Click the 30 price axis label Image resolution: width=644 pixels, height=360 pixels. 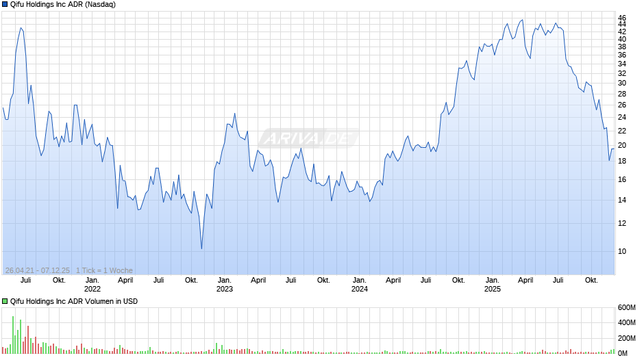(622, 83)
